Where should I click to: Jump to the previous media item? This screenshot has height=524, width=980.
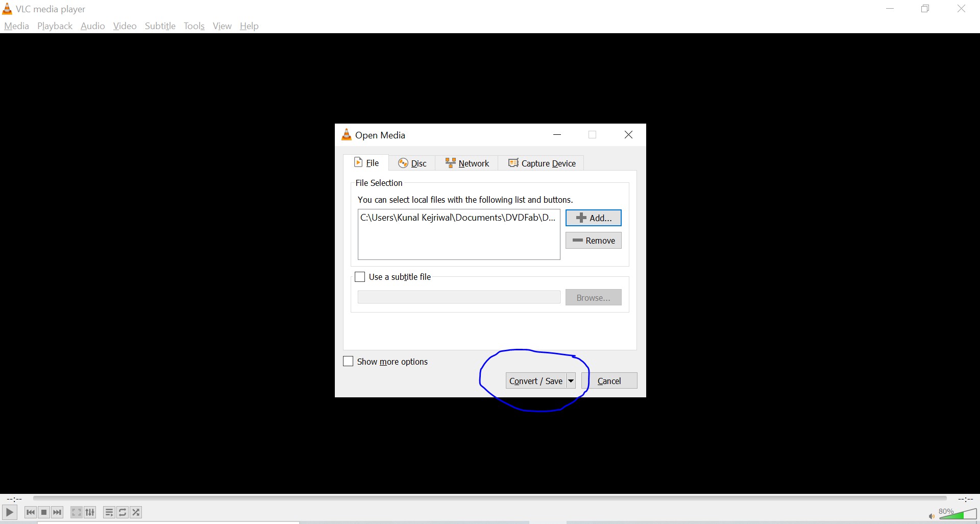(30, 512)
